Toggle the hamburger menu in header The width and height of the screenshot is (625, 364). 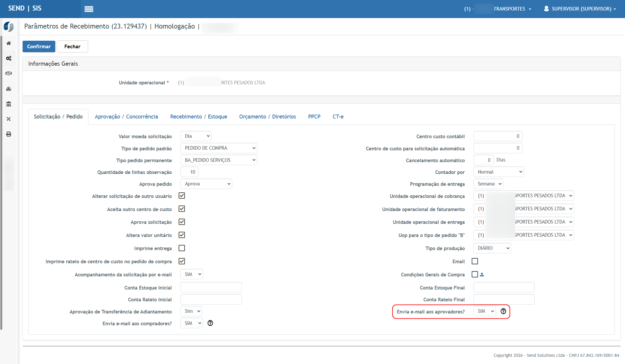(x=89, y=9)
